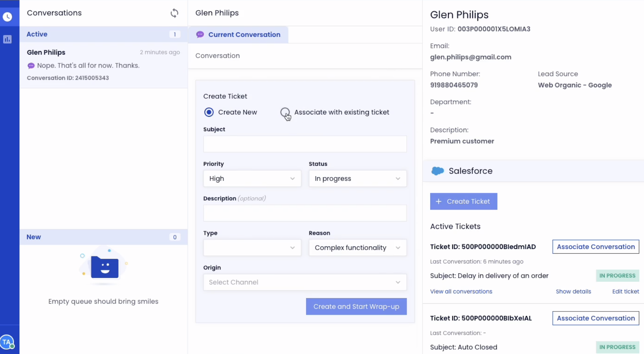Click User ID 003P000001X5LOMIA3
This screenshot has height=354, width=644.
494,29
